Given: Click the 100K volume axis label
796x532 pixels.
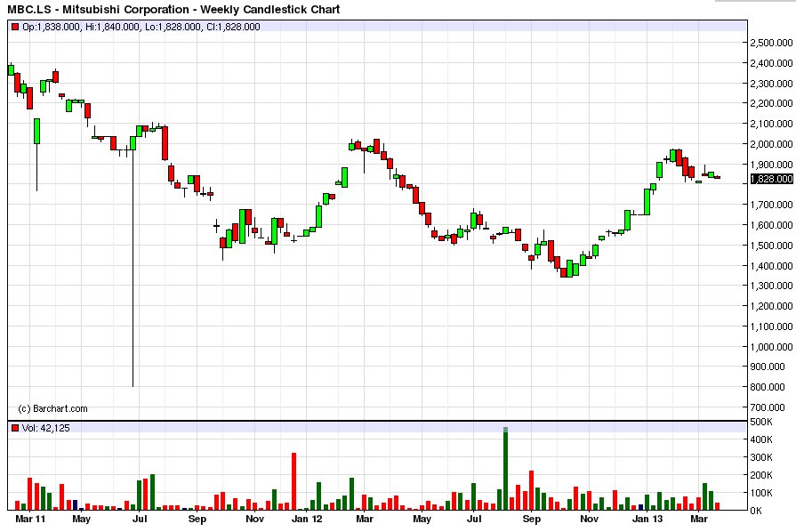Looking at the screenshot, I should 761,493.
